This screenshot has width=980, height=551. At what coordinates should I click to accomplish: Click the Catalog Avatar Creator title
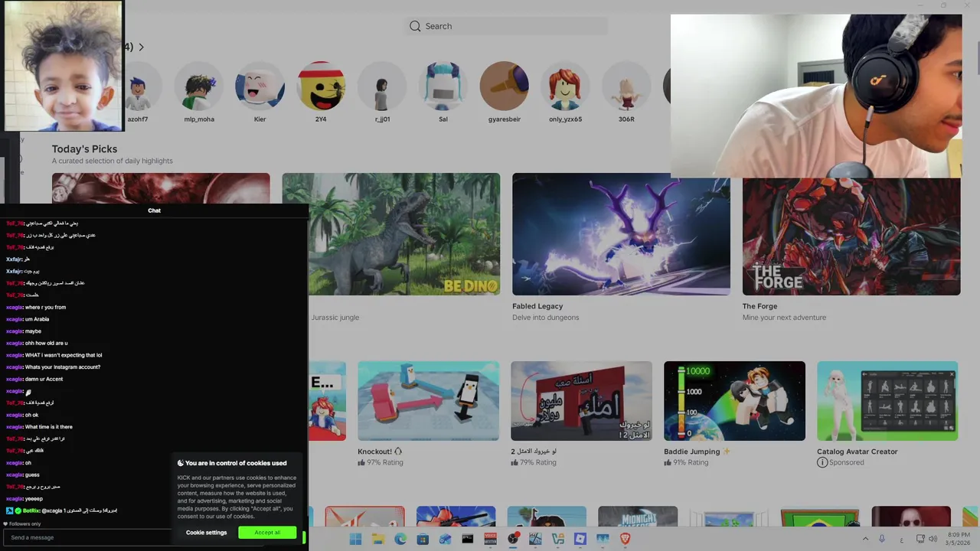click(857, 452)
